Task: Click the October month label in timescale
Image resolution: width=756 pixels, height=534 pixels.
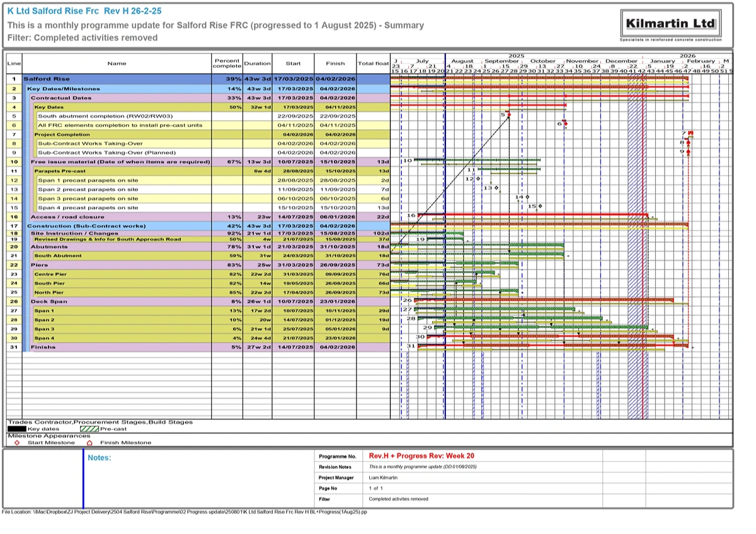Action: tap(542, 61)
